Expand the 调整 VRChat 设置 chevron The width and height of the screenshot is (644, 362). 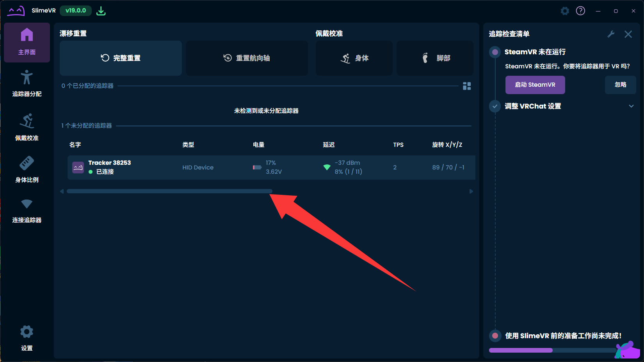[x=631, y=106]
